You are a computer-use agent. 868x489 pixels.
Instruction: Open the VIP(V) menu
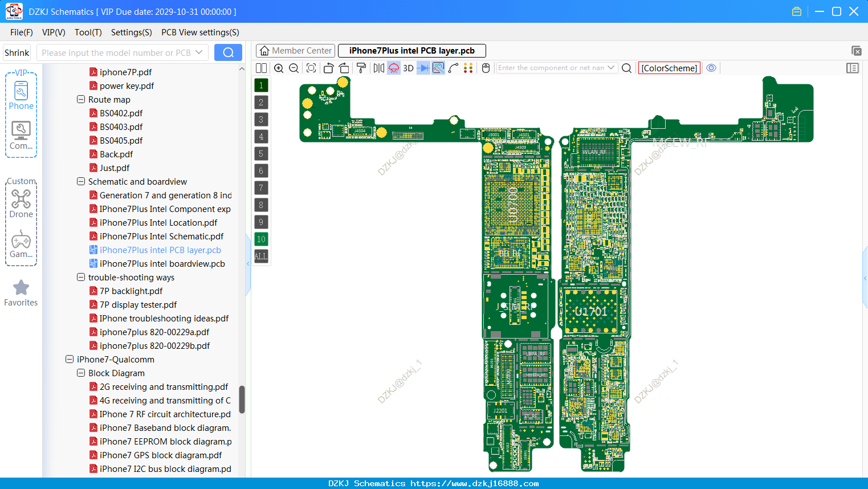[x=54, y=32]
